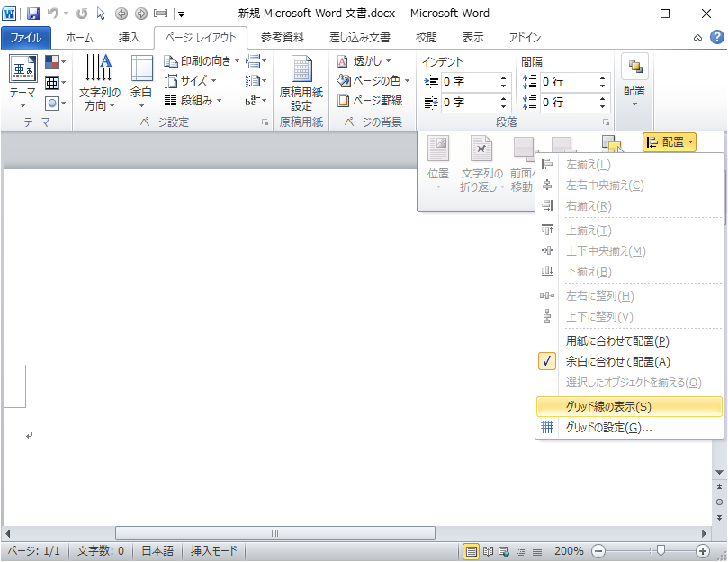
Task: Minimize the ribbon with the caret icon
Action: click(x=697, y=38)
